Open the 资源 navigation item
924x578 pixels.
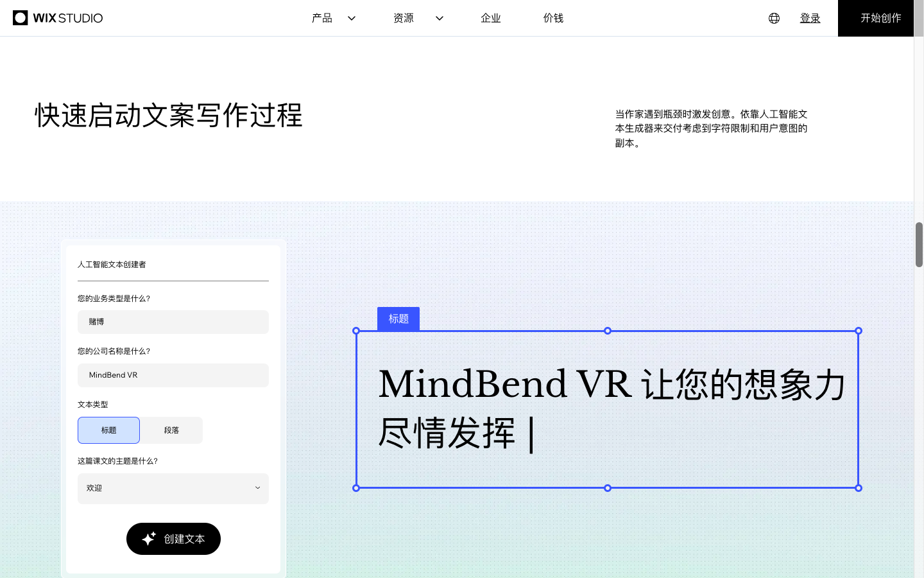point(404,18)
